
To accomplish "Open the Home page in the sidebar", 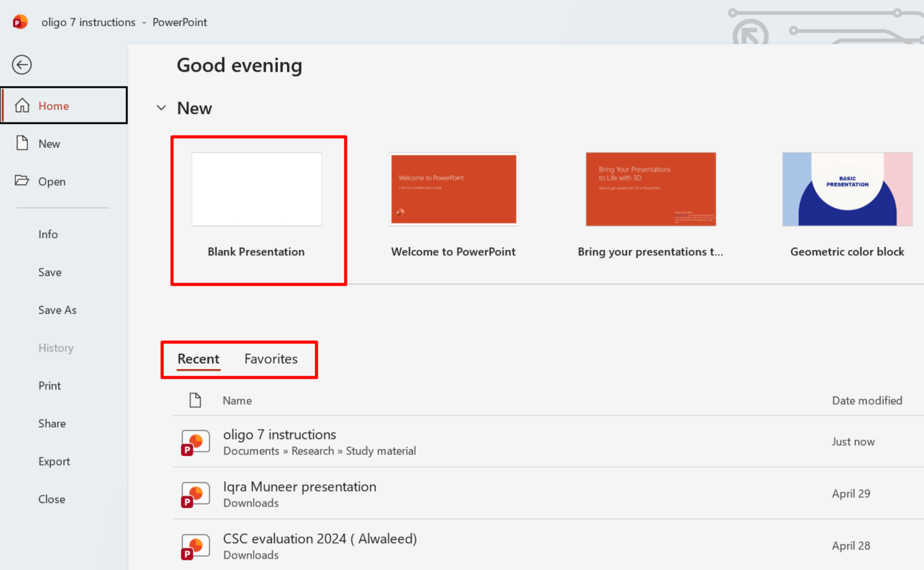I will pyautogui.click(x=64, y=106).
